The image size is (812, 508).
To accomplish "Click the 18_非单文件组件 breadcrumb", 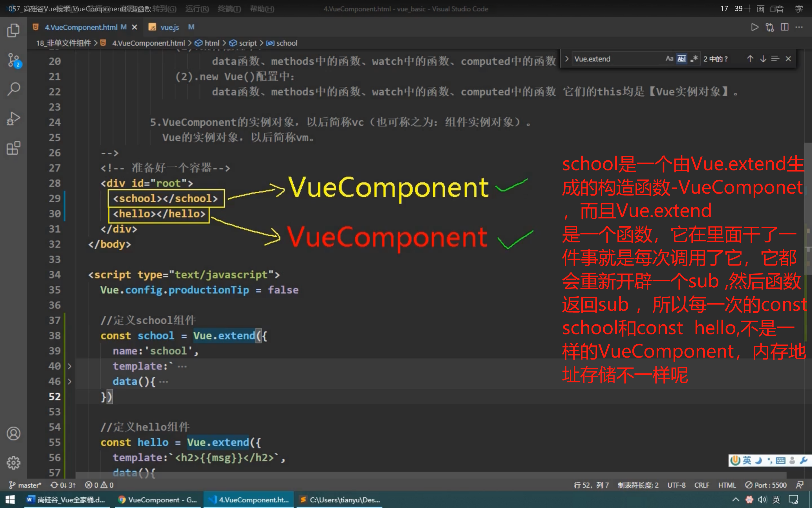I will 63,43.
